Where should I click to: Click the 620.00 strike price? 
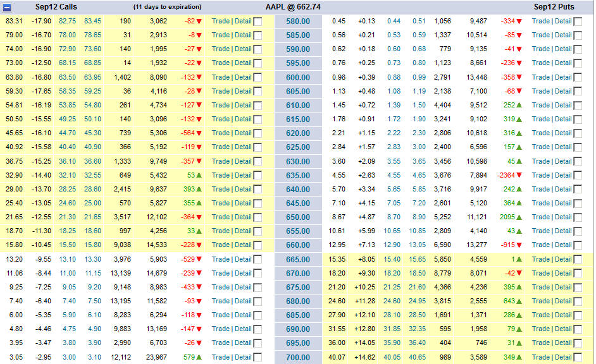point(298,133)
